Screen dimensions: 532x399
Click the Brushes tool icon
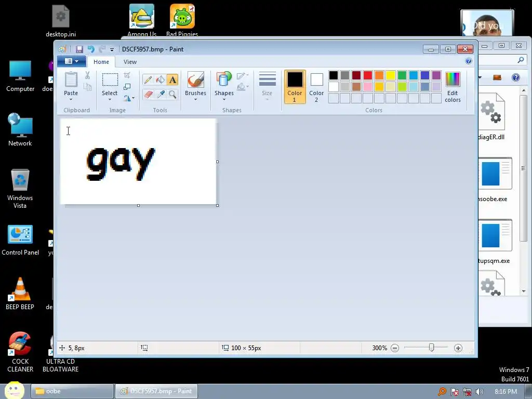pos(195,79)
